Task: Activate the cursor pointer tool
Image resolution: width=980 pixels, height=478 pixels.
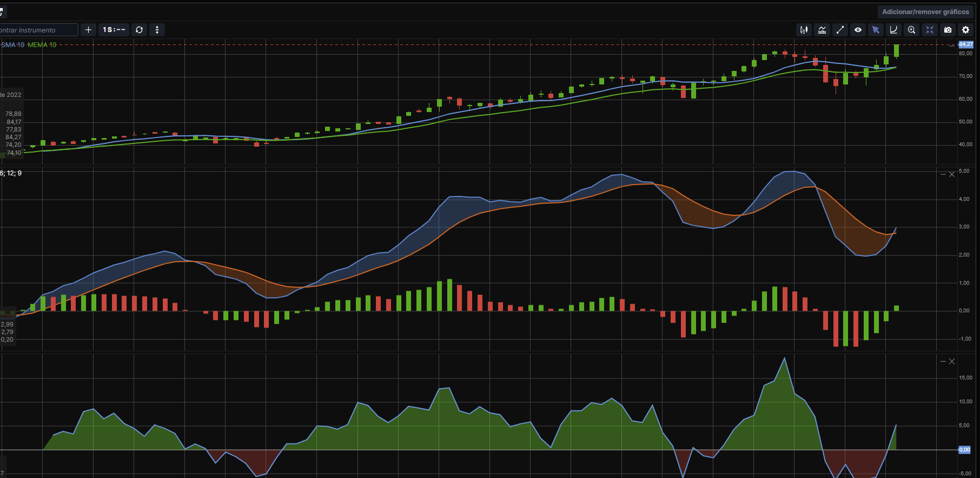Action: [876, 30]
